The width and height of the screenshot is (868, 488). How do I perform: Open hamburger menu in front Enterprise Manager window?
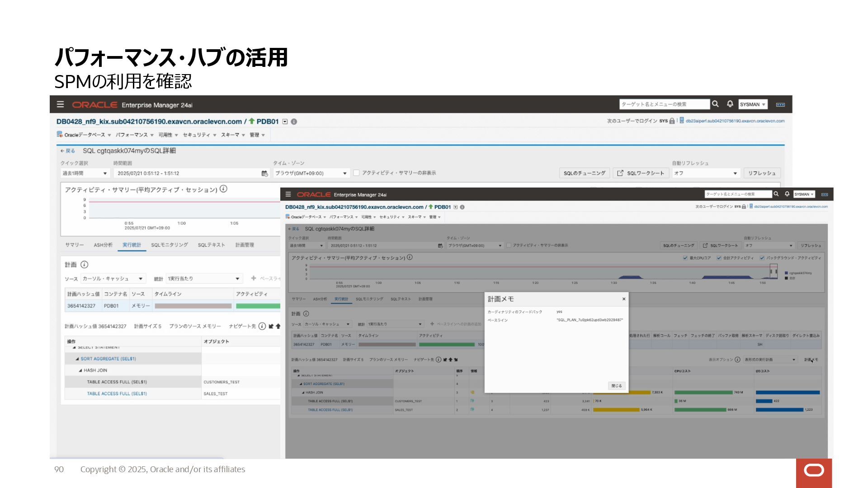click(288, 194)
